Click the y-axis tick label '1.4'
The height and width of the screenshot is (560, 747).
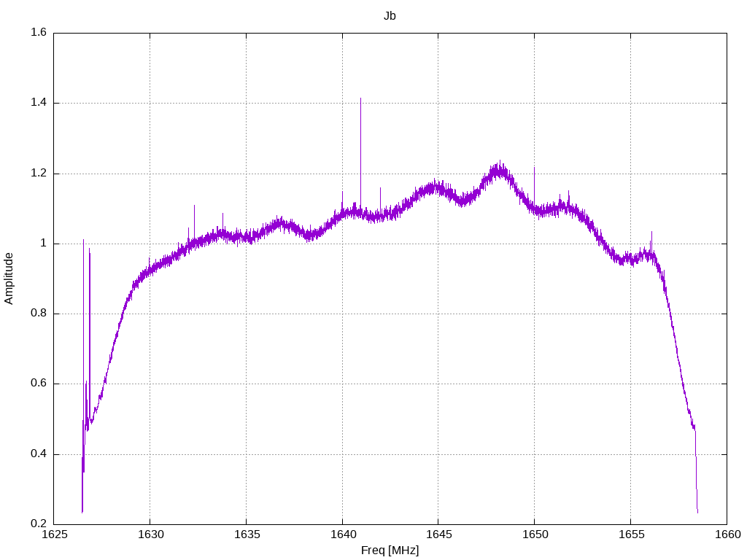(39, 103)
